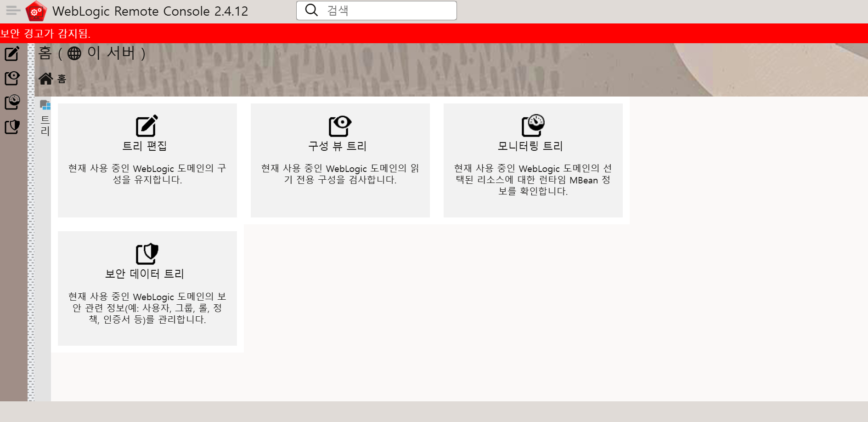Open the Security Data Tree sidebar icon
The height and width of the screenshot is (422, 868).
coord(12,126)
